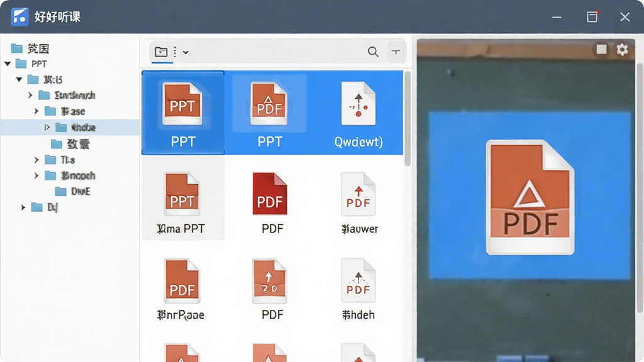Expand the Dd folder arrow
Screen dimensions: 644x362
(23, 207)
